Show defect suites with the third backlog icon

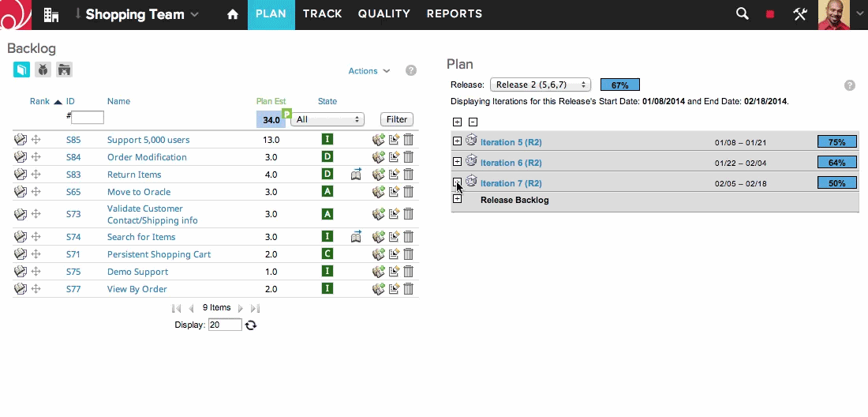(64, 69)
